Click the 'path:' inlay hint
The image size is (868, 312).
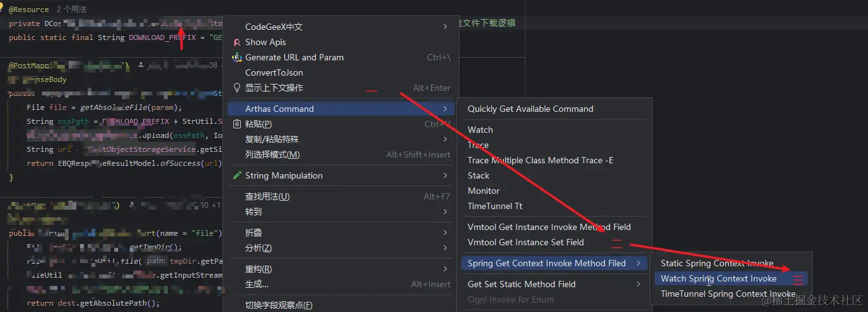(x=156, y=261)
